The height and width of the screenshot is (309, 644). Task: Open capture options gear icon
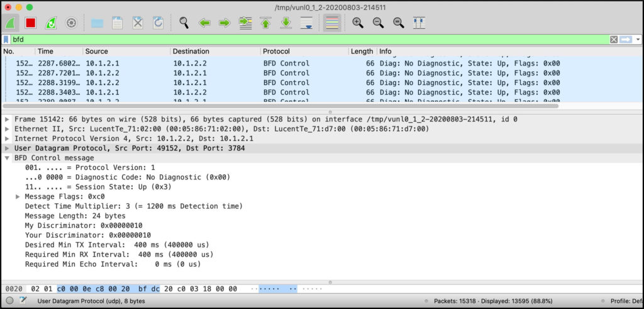point(71,23)
